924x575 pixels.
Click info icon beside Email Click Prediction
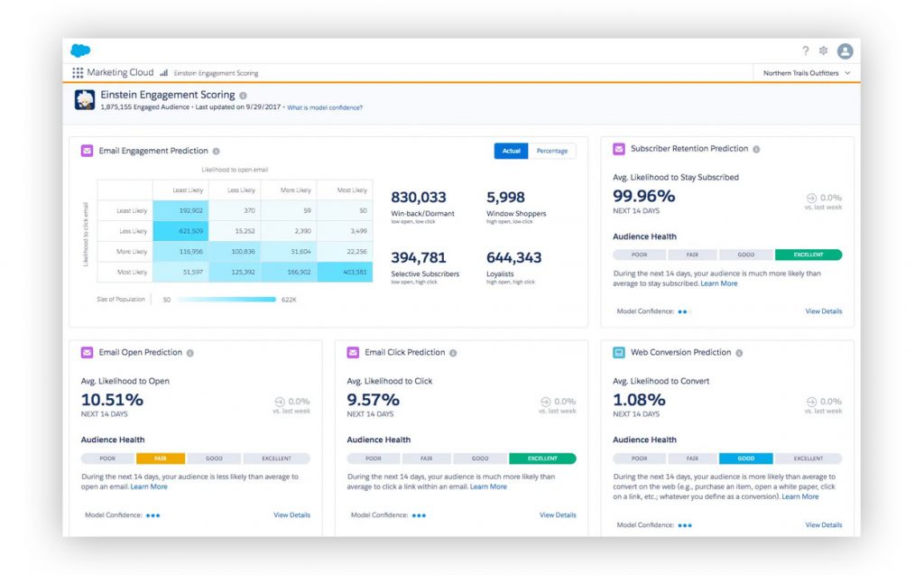[453, 353]
